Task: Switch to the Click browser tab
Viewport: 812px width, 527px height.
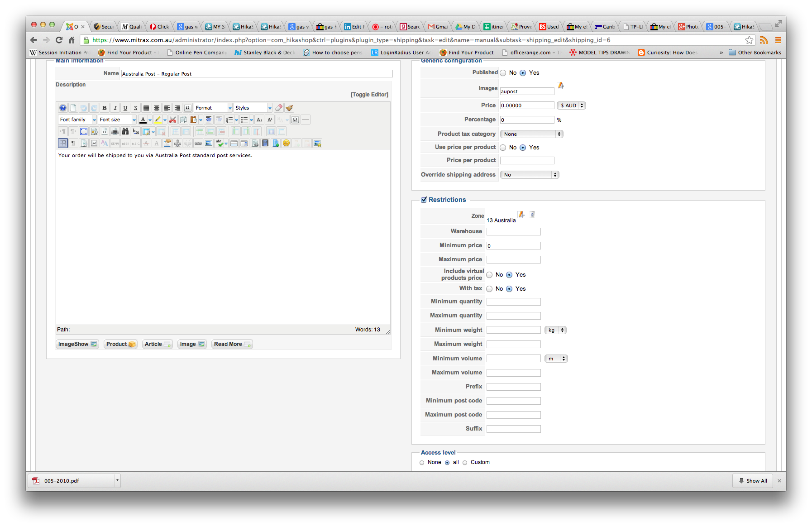Action: 159,27
